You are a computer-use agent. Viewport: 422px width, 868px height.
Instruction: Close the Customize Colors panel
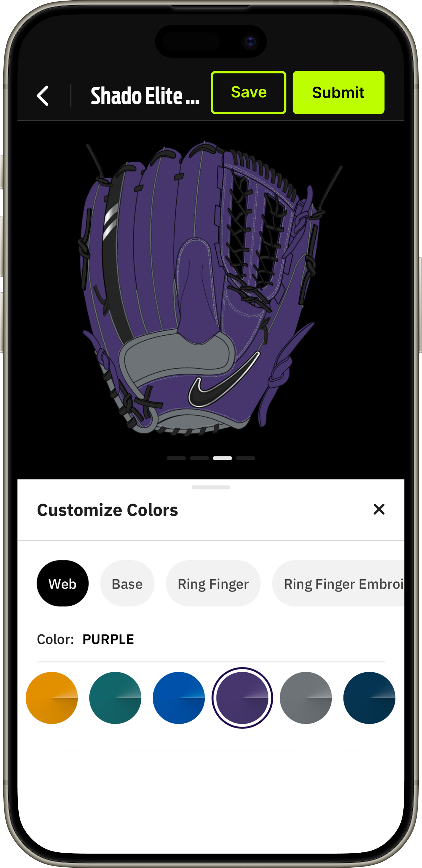pos(379,509)
